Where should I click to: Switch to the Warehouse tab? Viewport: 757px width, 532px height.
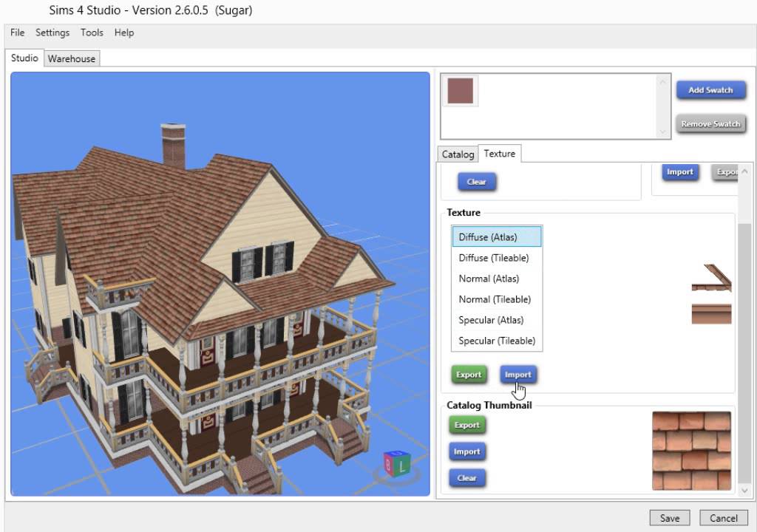tap(72, 58)
